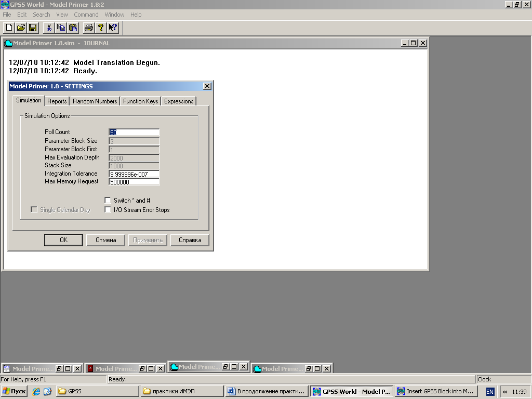This screenshot has width=532, height=399.
Task: Click the GPSS World app icon in title bar
Action: [5, 4]
